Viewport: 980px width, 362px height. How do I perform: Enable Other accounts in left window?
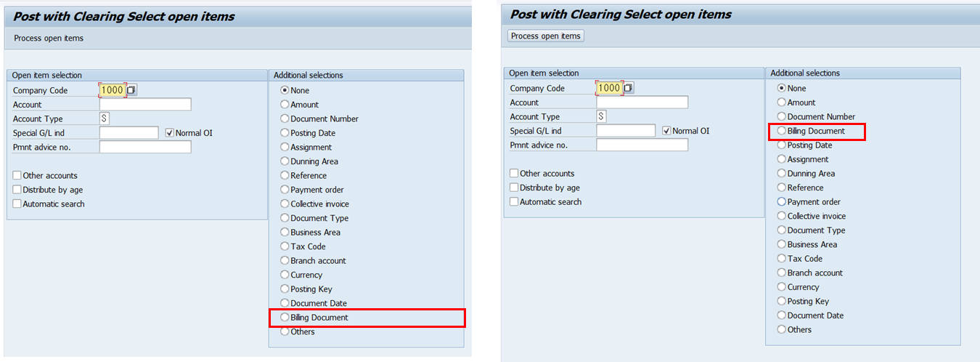(x=17, y=176)
